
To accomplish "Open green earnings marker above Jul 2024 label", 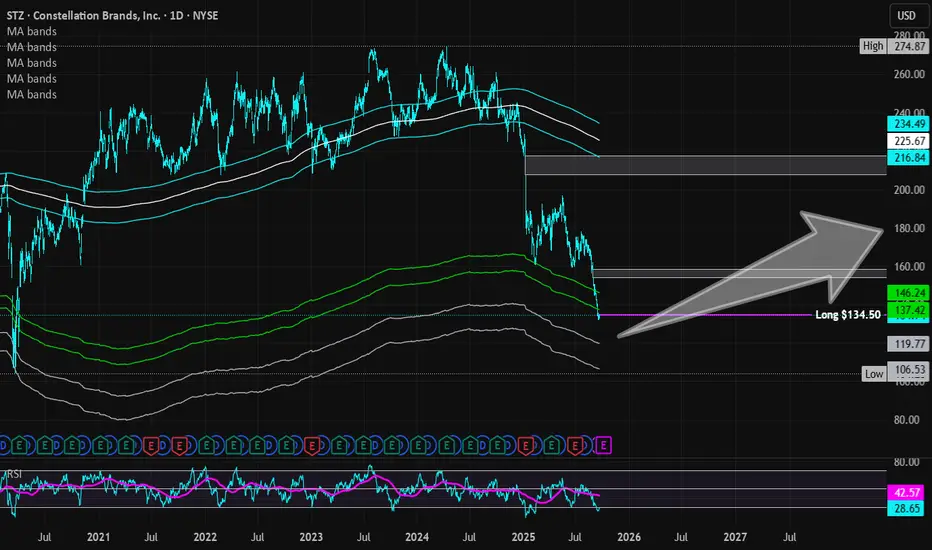I will (x=470, y=445).
